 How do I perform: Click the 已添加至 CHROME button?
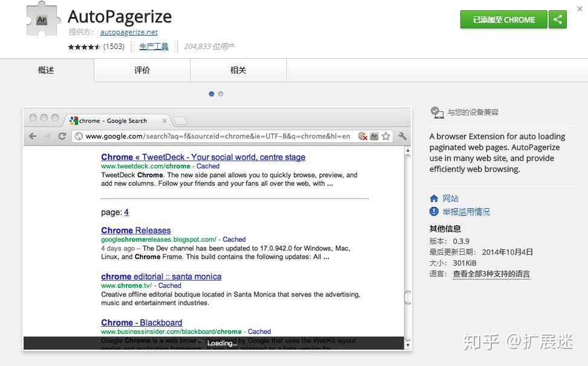click(x=503, y=19)
